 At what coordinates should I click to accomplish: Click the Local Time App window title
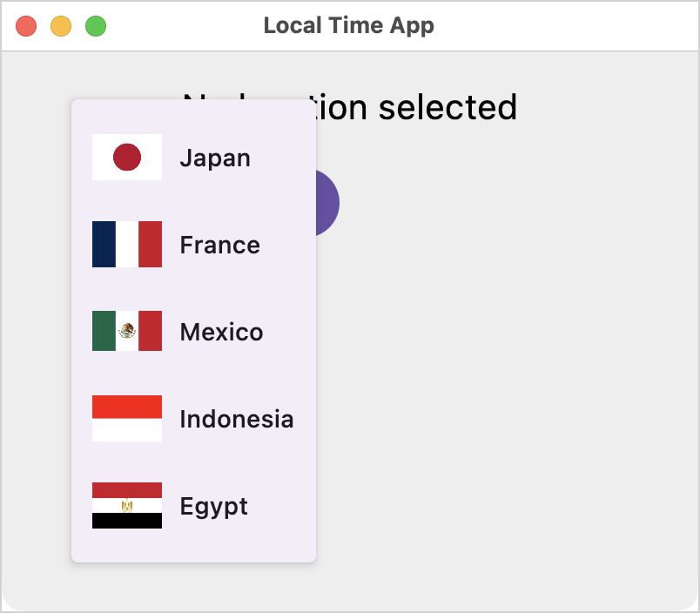click(348, 25)
